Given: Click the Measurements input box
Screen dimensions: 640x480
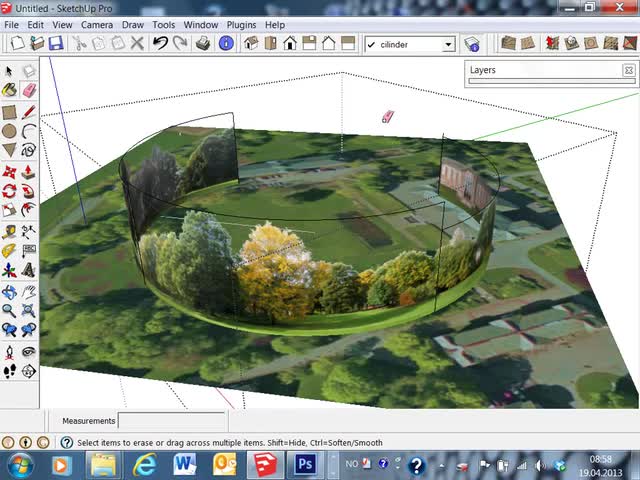Looking at the screenshot, I should tap(172, 421).
